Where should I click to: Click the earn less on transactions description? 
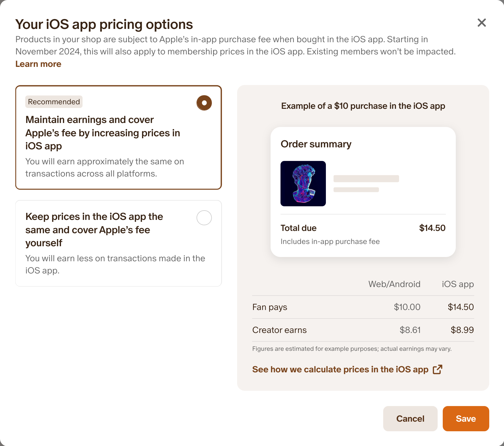(x=115, y=264)
